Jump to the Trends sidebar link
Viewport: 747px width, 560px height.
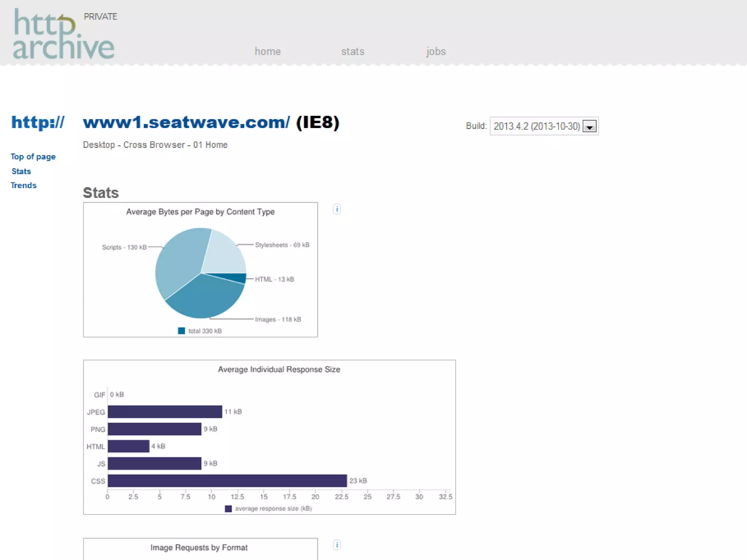pos(24,185)
